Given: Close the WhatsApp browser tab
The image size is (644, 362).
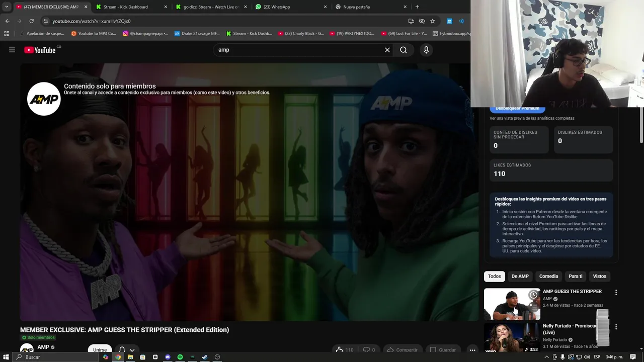Looking at the screenshot, I should tap(325, 7).
